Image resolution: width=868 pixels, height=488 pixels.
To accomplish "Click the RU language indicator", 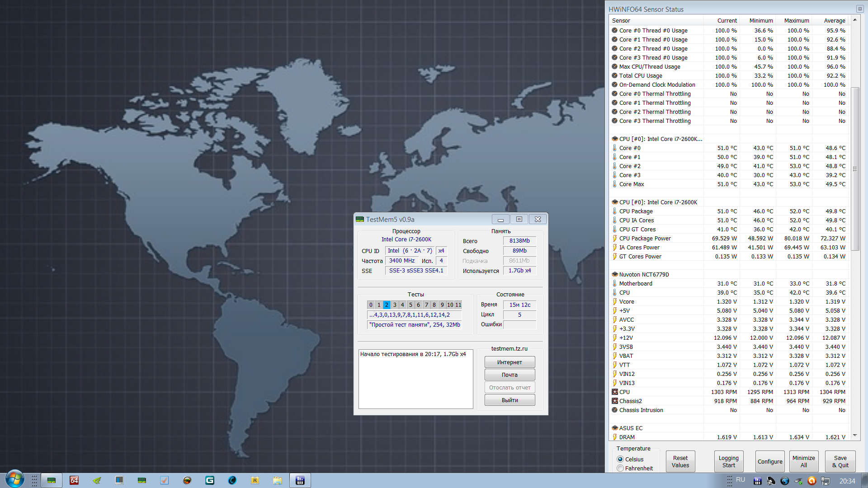I will pyautogui.click(x=741, y=480).
